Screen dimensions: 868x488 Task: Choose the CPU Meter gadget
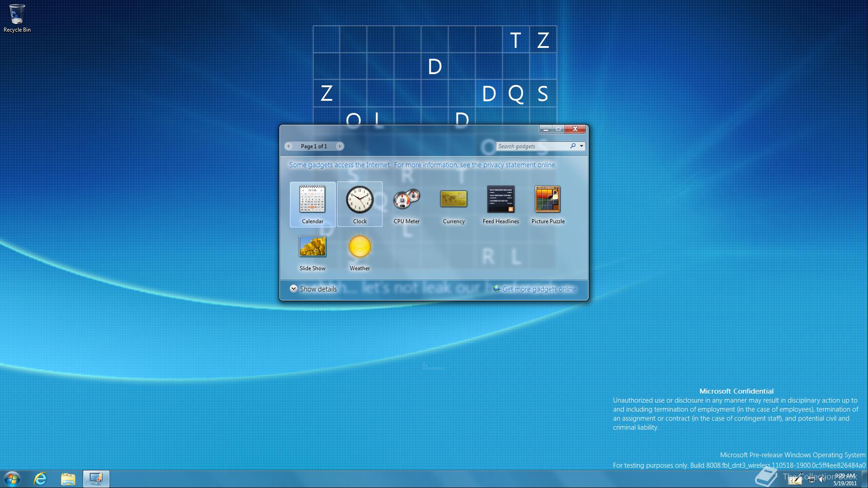click(x=406, y=199)
